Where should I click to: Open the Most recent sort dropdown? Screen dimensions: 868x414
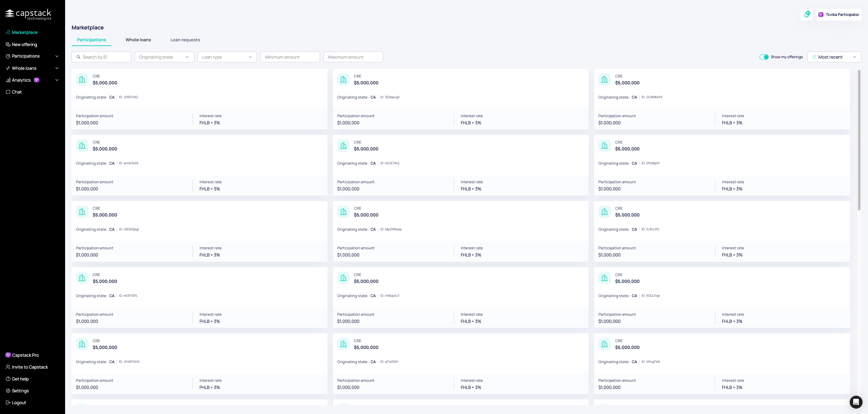(834, 57)
